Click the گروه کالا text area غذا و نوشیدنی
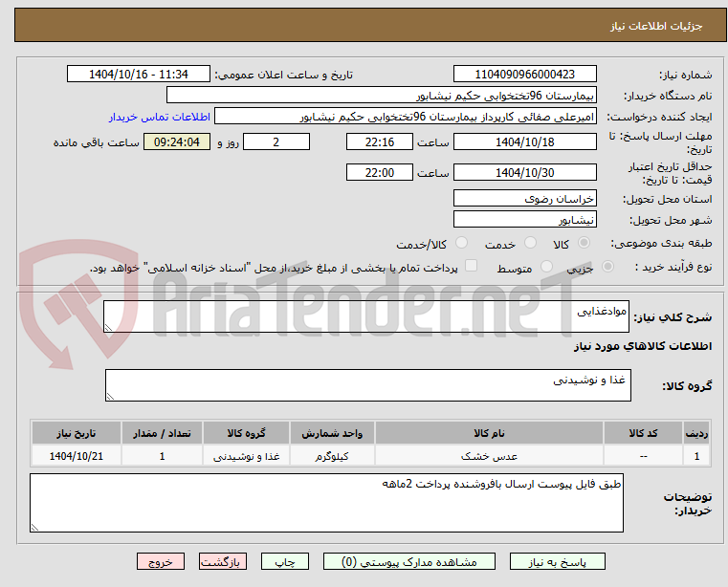 click(x=367, y=385)
